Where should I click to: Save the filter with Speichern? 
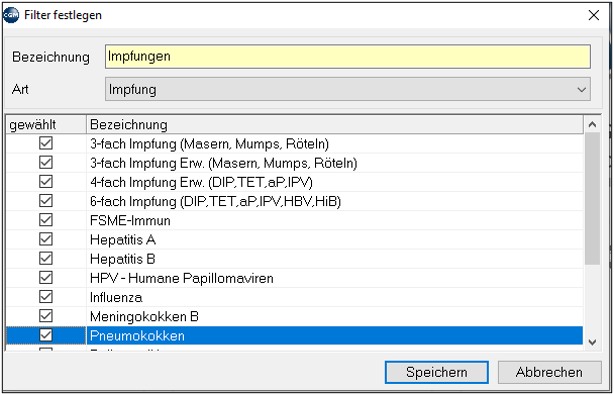(437, 372)
